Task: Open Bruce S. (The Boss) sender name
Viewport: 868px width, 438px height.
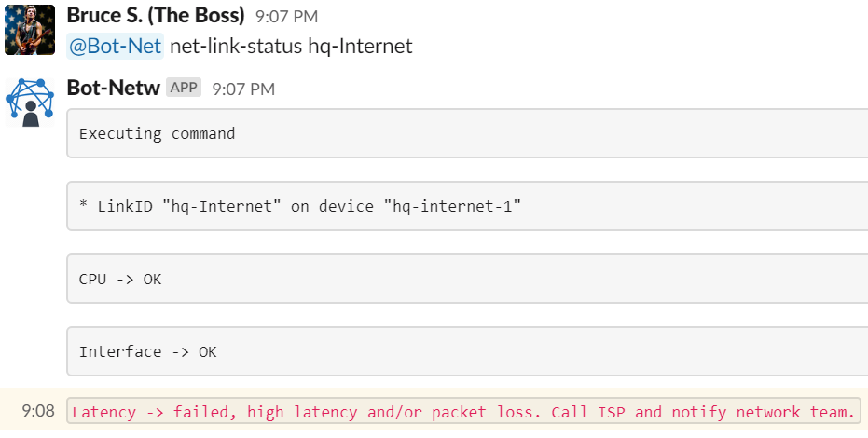Action: tap(156, 16)
